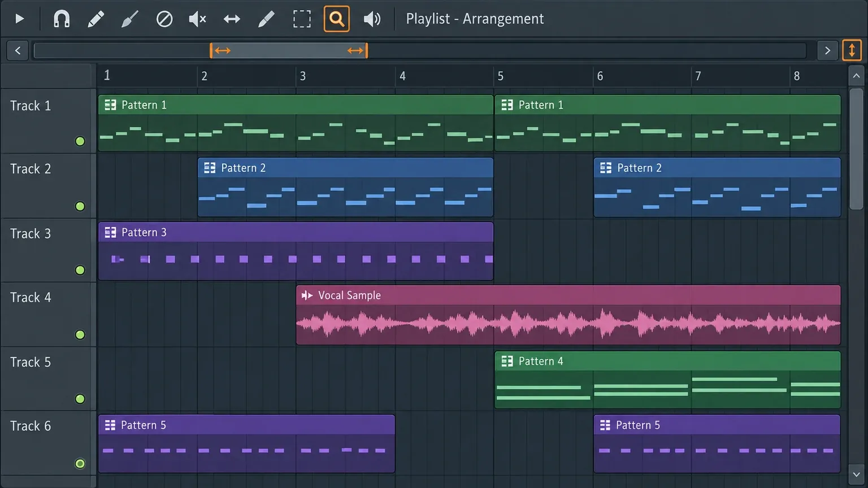This screenshot has height=488, width=868.
Task: Select the Paint brush tool
Action: coord(130,19)
